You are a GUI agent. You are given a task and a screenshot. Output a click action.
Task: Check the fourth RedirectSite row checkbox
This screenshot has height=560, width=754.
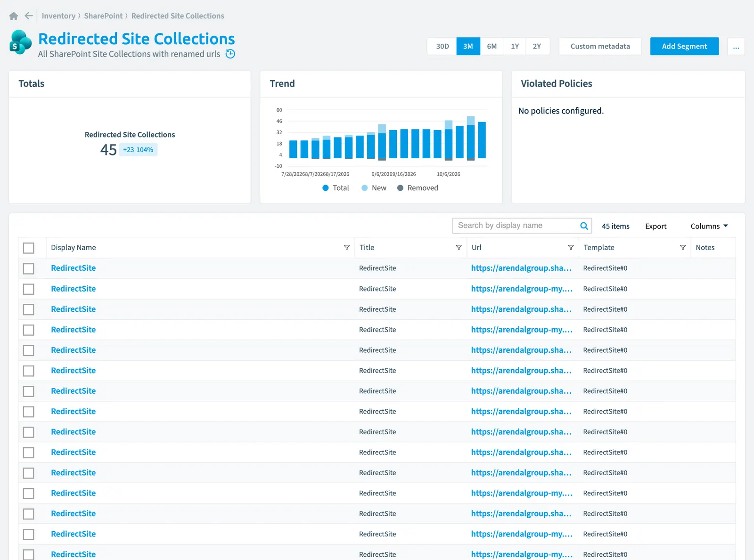[29, 330]
